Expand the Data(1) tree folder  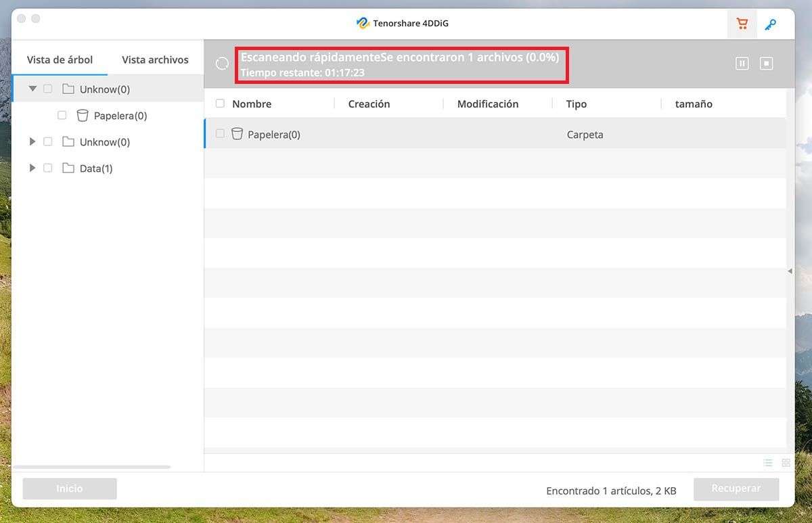click(32, 168)
